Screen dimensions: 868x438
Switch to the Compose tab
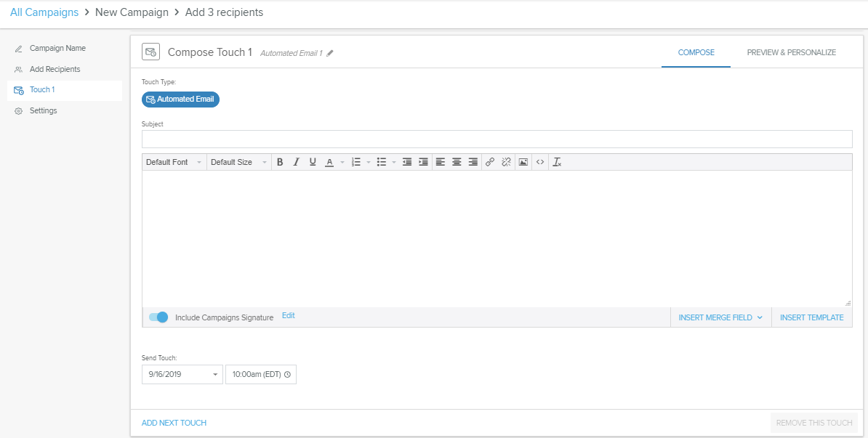pyautogui.click(x=696, y=52)
